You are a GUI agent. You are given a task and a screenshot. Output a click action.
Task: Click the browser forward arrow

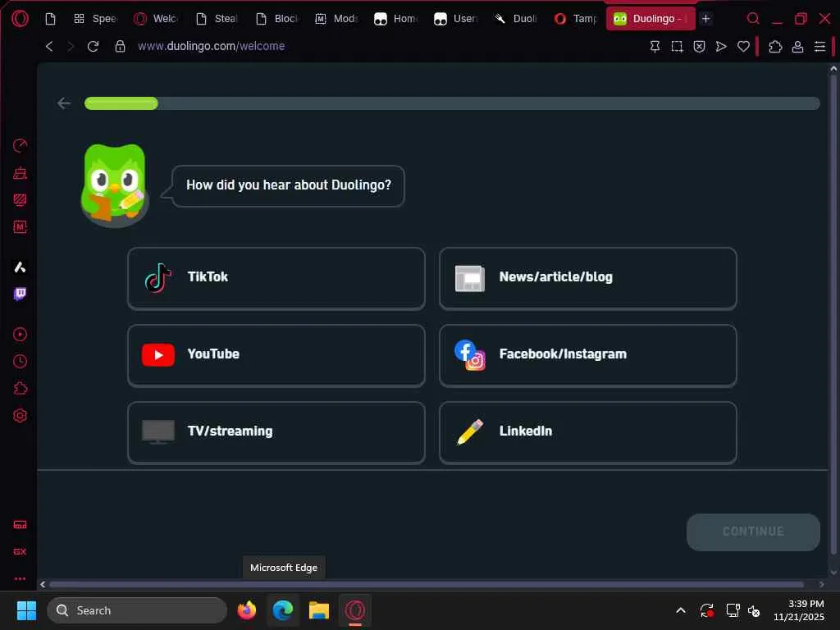(71, 46)
